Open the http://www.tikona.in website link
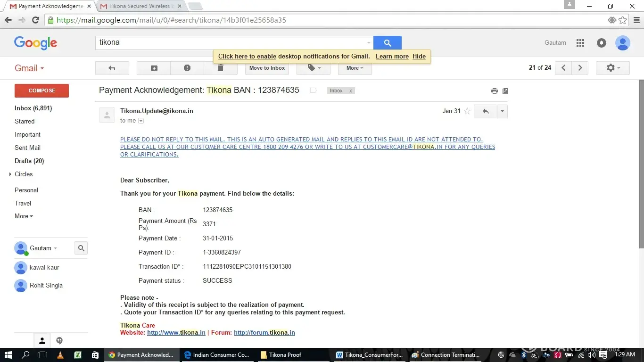This screenshot has width=644, height=362. tap(176, 332)
